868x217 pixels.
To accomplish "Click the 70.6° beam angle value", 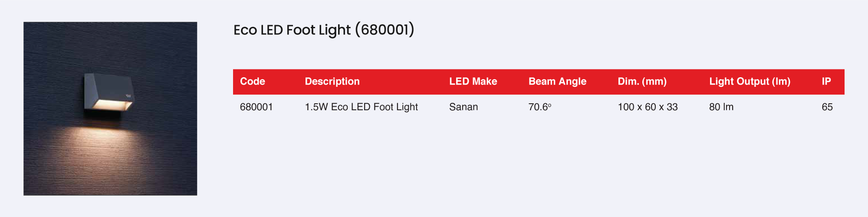I will 539,107.
